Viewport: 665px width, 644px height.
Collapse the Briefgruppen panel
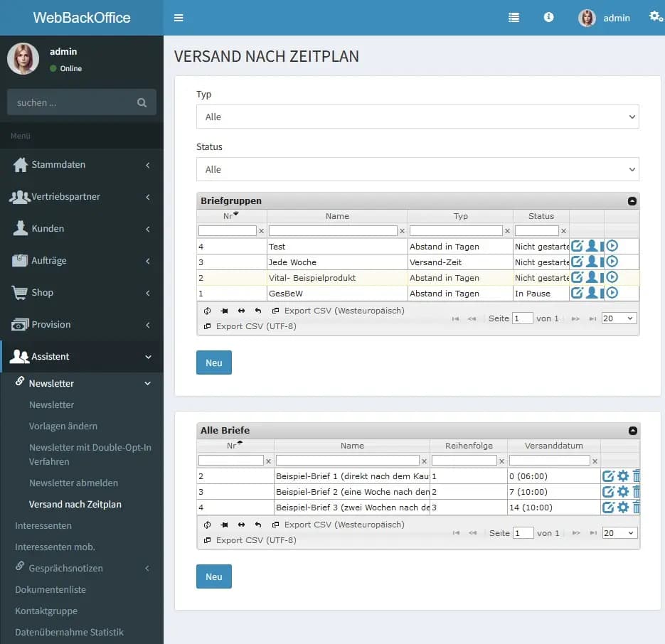(632, 201)
